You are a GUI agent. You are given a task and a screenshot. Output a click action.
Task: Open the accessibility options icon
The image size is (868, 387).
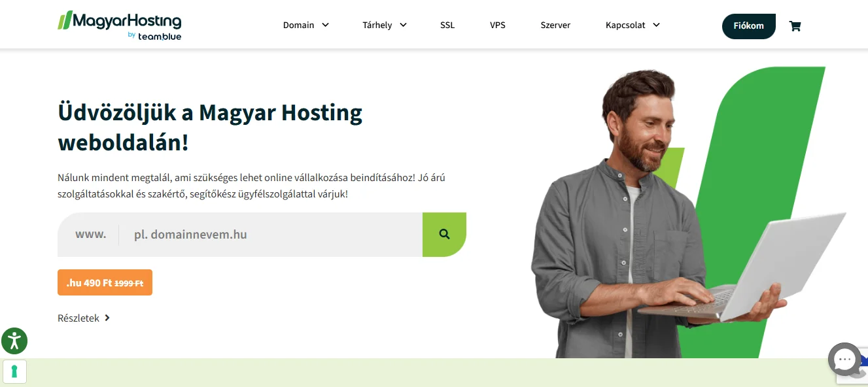[x=14, y=341]
